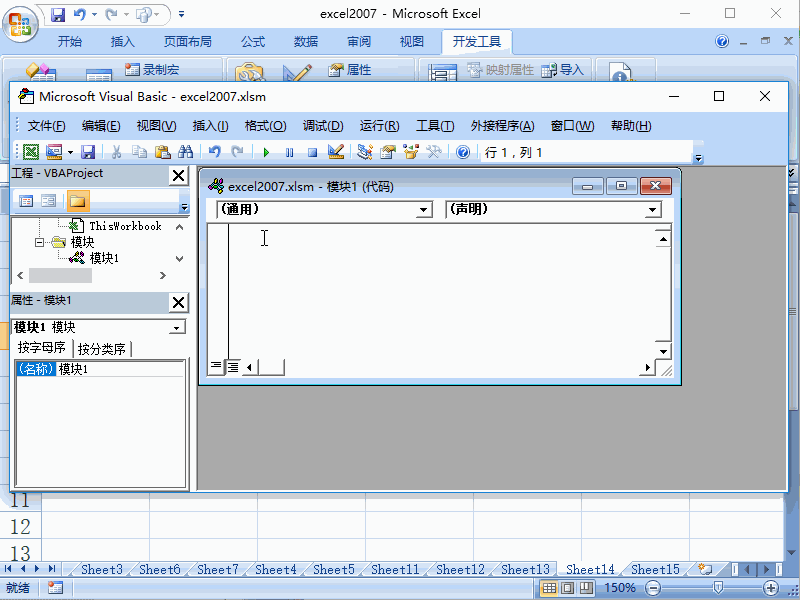Open the 工具(T) menu

click(x=435, y=126)
